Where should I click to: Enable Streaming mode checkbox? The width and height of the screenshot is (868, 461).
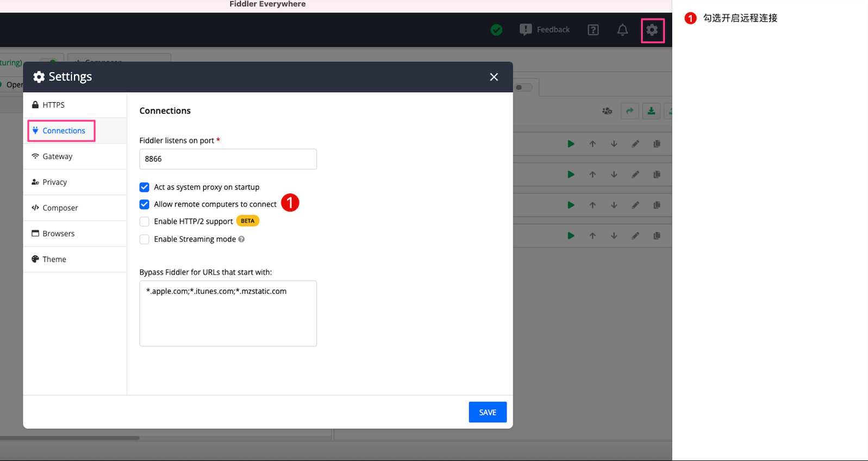[145, 239]
